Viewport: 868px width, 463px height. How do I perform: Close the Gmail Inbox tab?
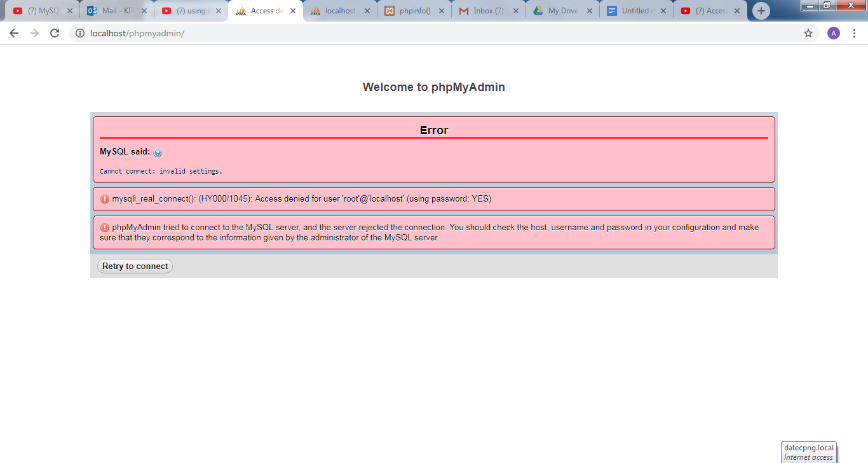[515, 11]
